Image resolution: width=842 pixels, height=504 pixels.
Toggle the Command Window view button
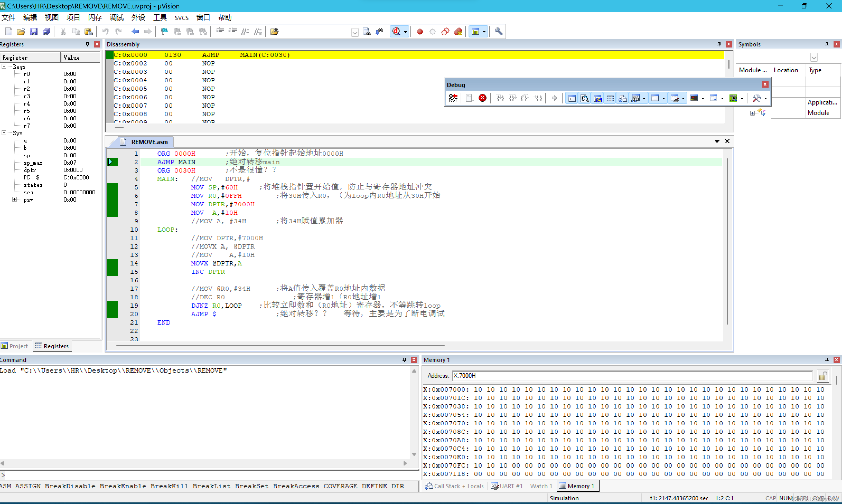572,98
